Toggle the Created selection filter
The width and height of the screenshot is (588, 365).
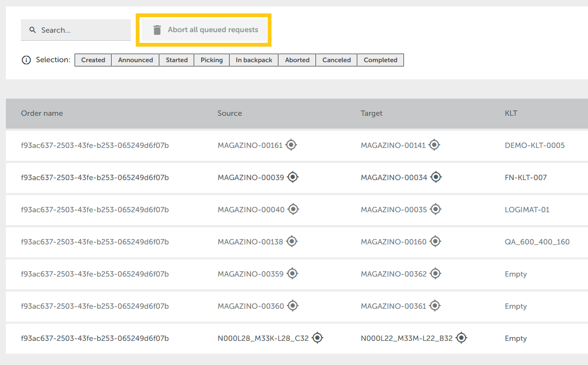point(93,60)
